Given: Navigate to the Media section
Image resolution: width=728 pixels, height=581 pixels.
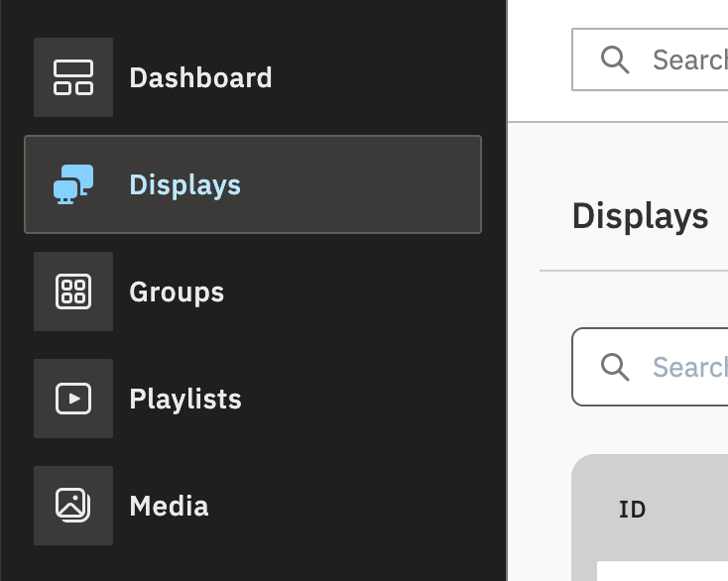Looking at the screenshot, I should tap(169, 506).
